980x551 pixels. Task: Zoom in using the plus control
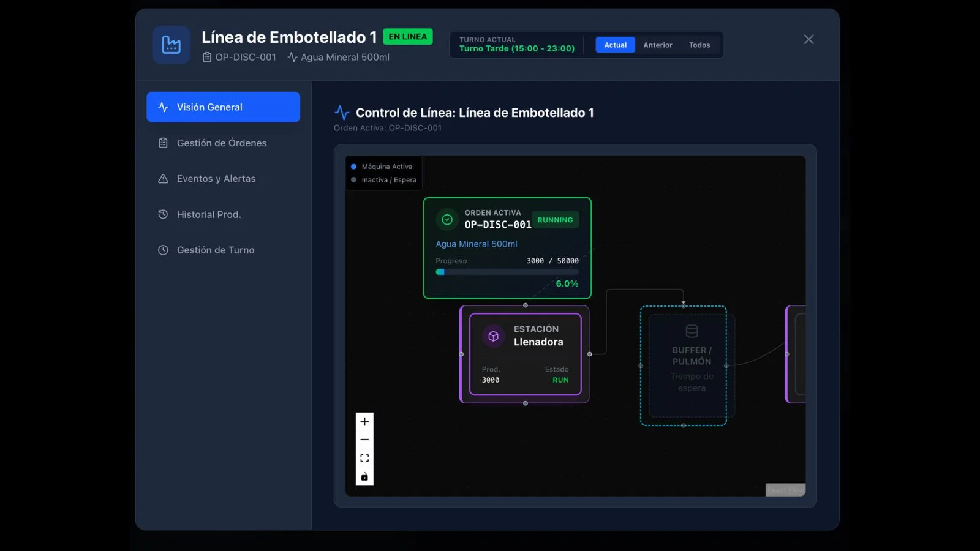(x=364, y=422)
